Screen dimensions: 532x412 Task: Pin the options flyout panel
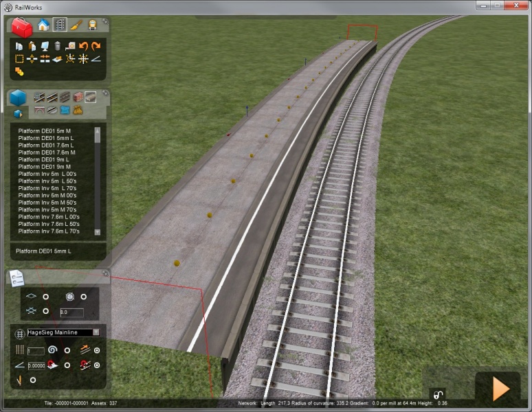106,273
